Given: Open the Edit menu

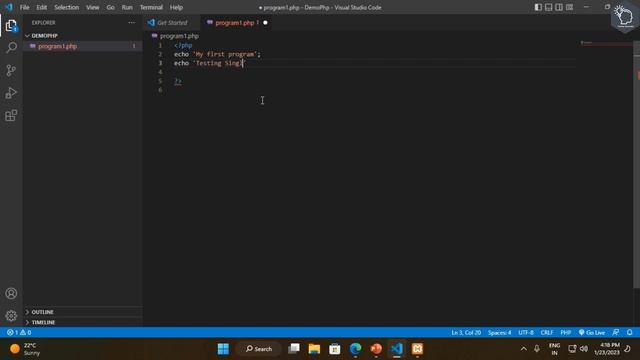Looking at the screenshot, I should 42,7.
